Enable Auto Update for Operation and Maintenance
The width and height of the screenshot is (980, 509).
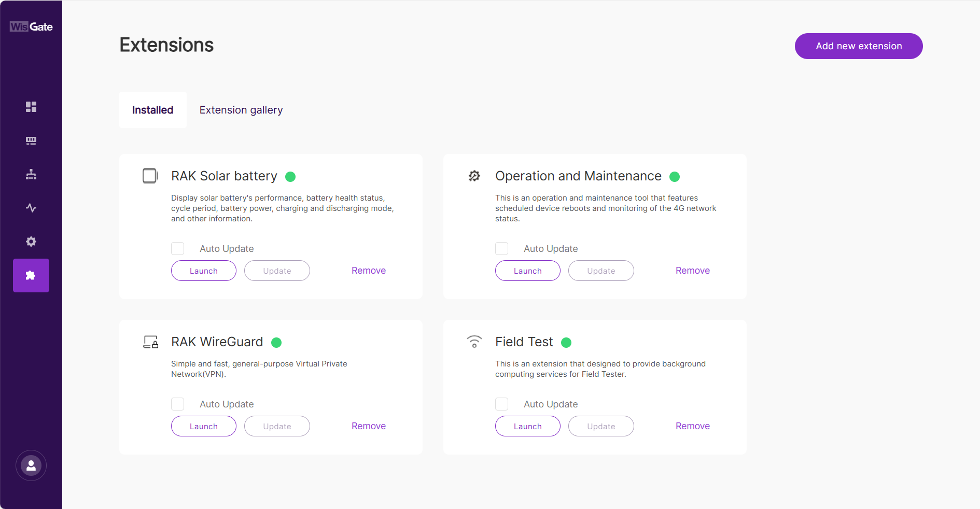[502, 249]
